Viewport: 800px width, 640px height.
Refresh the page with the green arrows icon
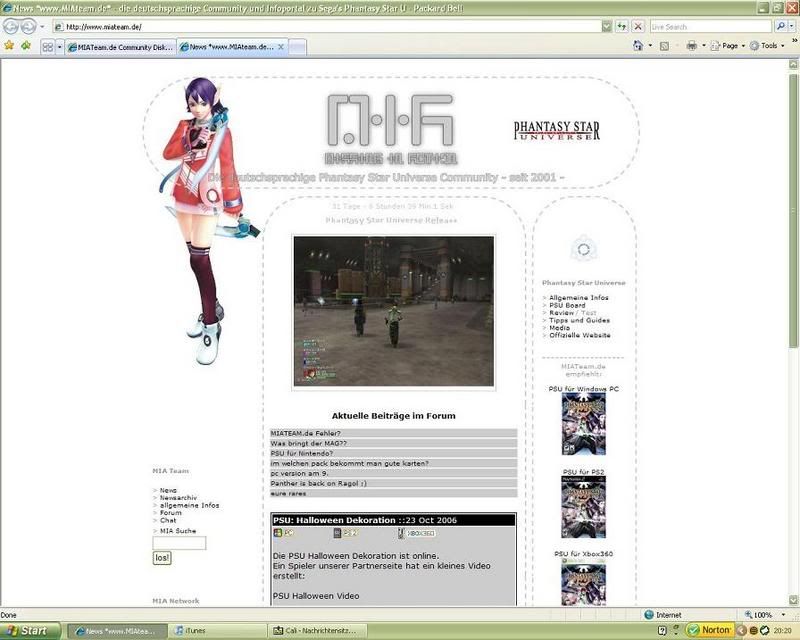[621, 27]
